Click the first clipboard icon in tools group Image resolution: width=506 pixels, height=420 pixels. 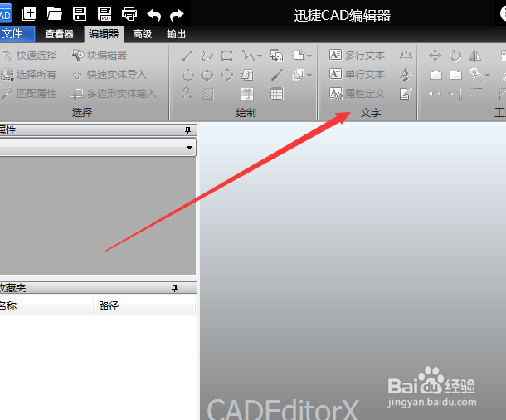pos(435,75)
